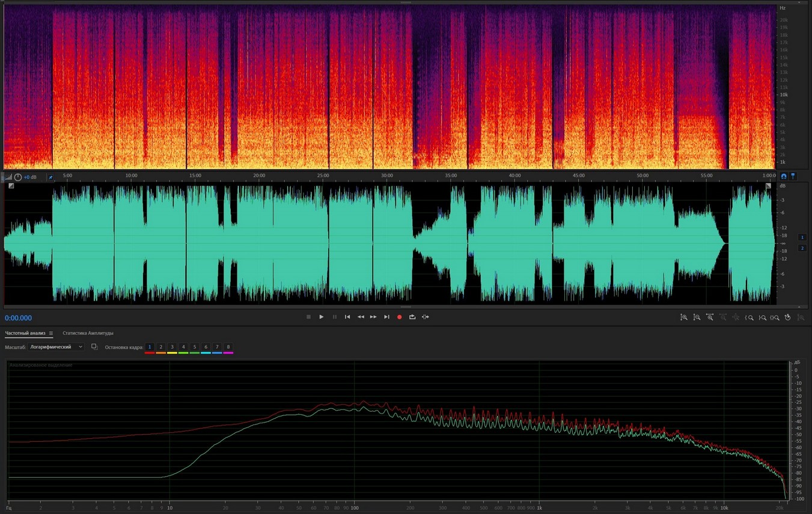Viewport: 812px width, 514px height.
Task: Click the fade-in handle on waveform
Action: point(11,186)
